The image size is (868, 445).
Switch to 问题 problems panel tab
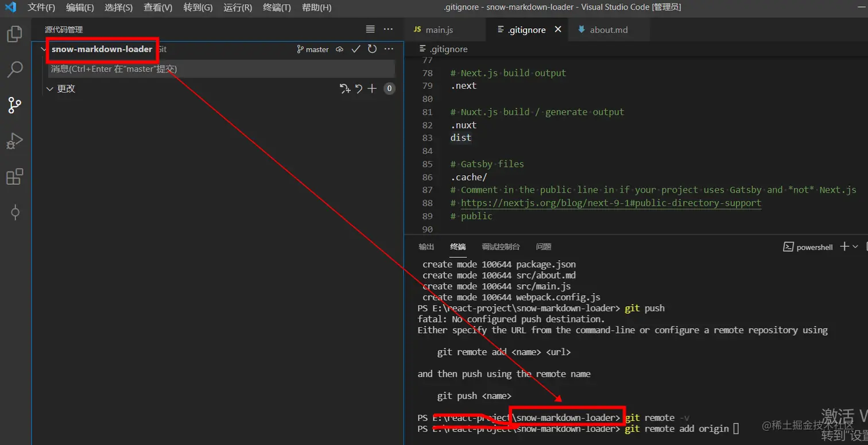pos(544,246)
